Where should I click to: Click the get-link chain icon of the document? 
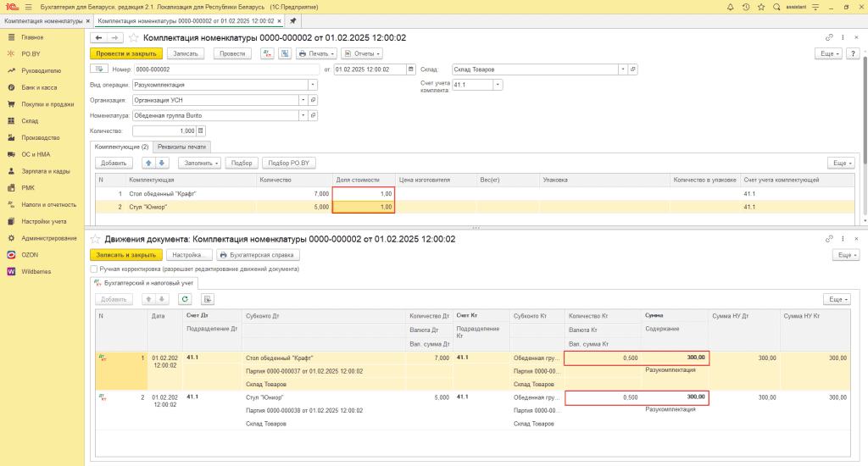point(829,37)
